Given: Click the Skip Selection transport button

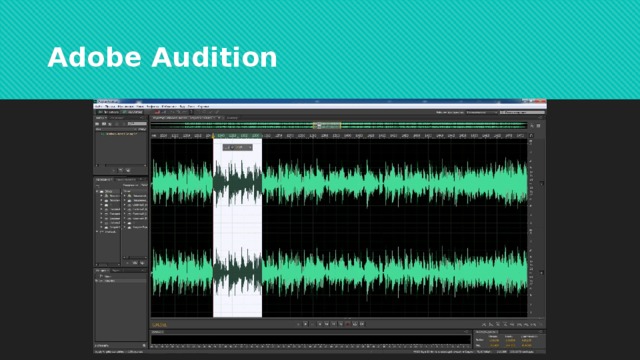Looking at the screenshot, I should 362,324.
